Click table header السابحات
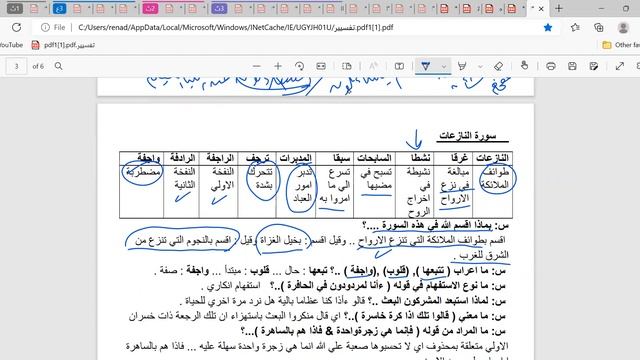The height and width of the screenshot is (360, 640). [x=374, y=158]
